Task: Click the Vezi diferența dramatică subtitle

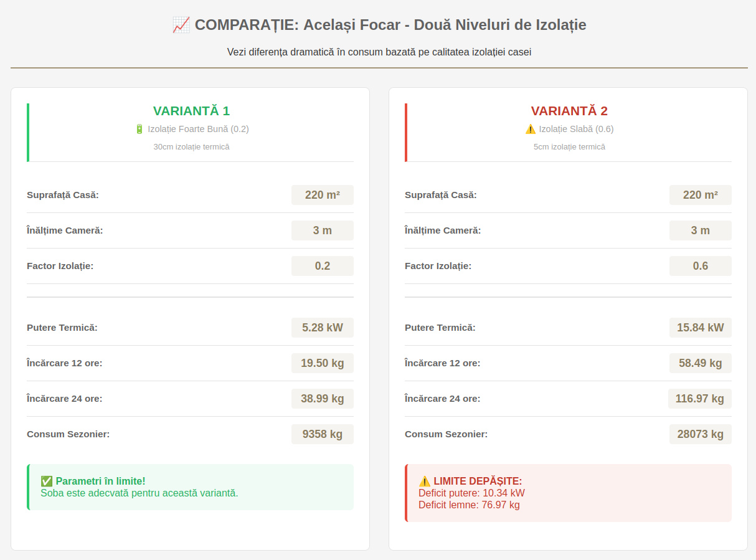Action: tap(379, 52)
